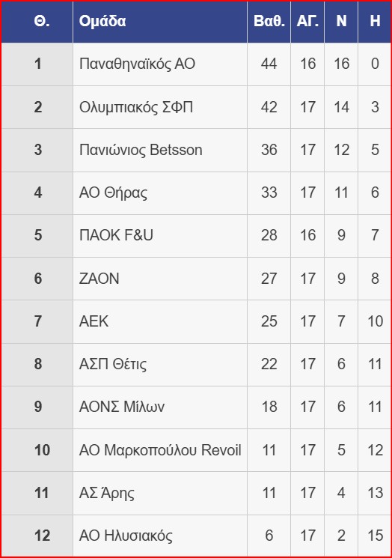Click the Η losses column header
Viewport: 392px width, 558px height.
pos(375,21)
